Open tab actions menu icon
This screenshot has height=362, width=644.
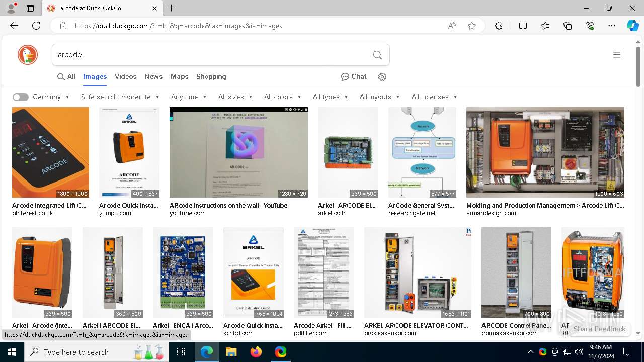(30, 8)
